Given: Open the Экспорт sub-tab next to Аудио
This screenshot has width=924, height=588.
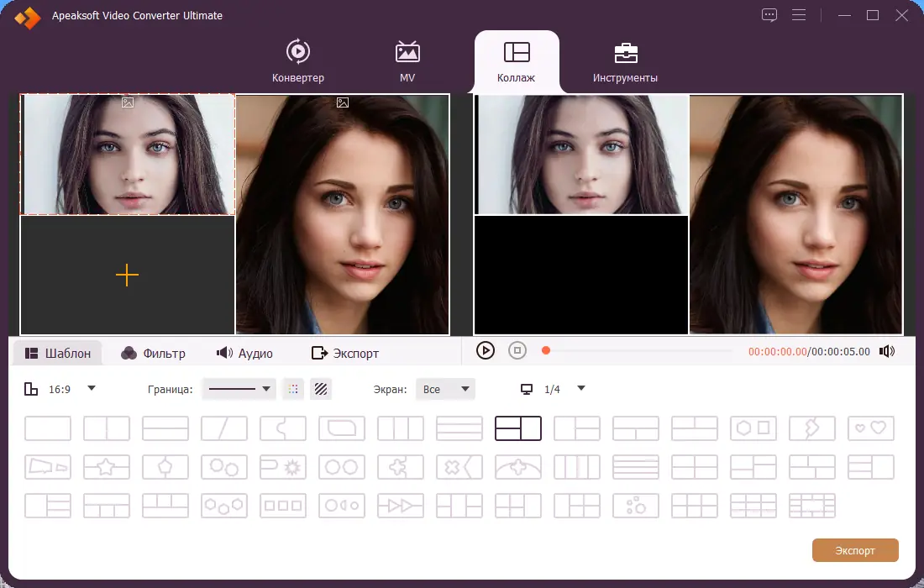Looking at the screenshot, I should click(x=344, y=354).
